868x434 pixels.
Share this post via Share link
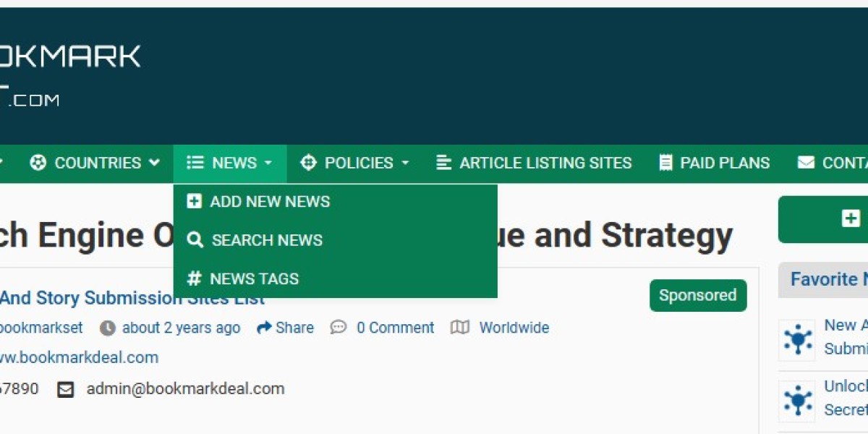pos(285,328)
